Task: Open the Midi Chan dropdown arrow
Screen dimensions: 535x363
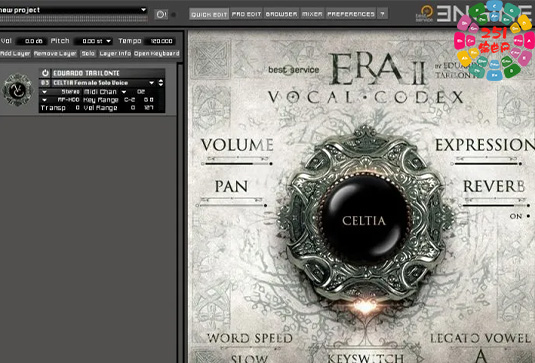Action: [124, 92]
